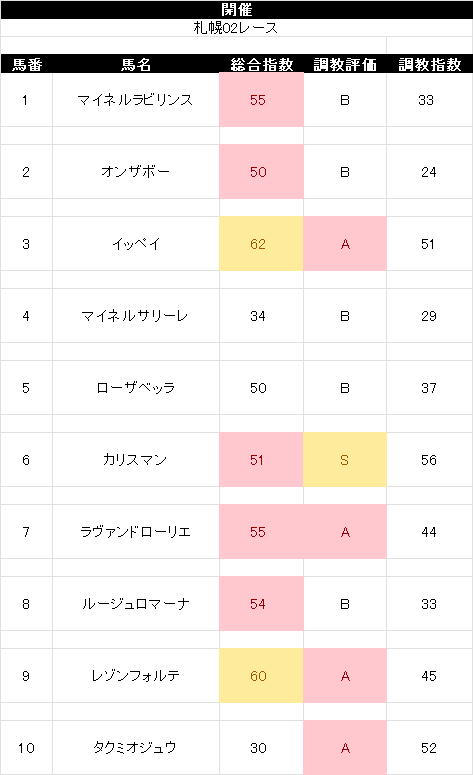The width and height of the screenshot is (473, 775).
Task: Click the 馬番 header cell
Action: click(x=27, y=64)
